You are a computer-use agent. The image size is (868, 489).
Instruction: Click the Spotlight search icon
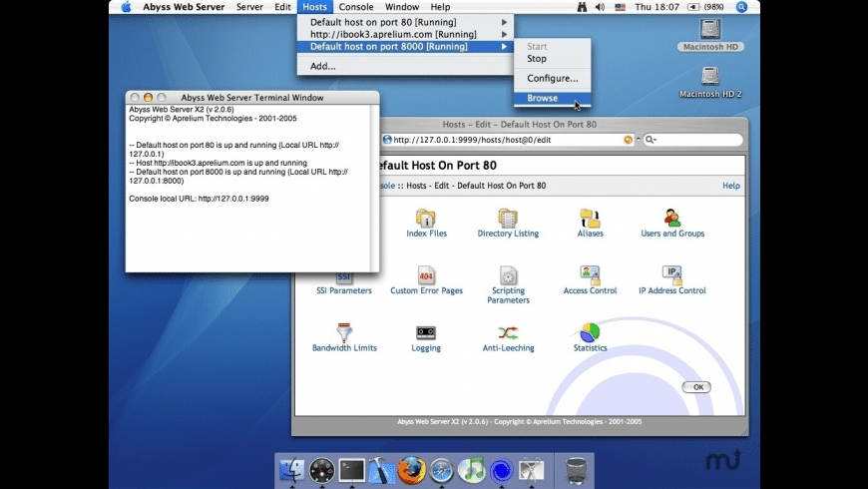pyautogui.click(x=741, y=7)
